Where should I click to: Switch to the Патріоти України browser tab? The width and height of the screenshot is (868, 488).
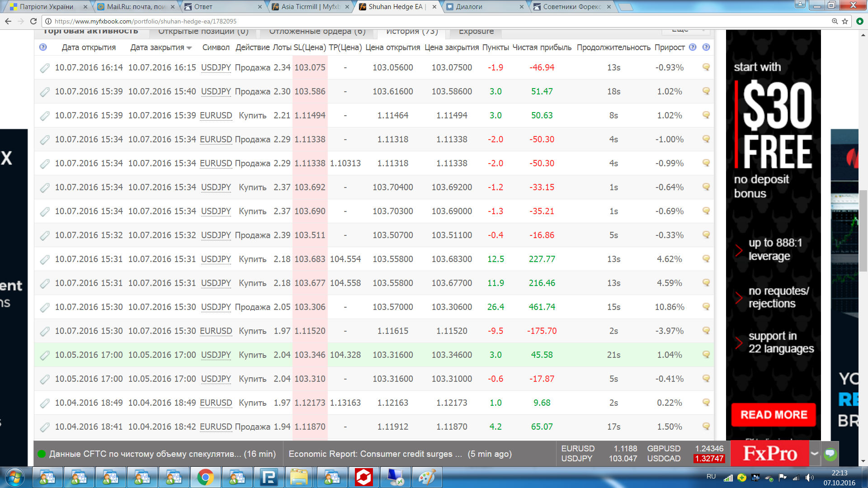47,7
